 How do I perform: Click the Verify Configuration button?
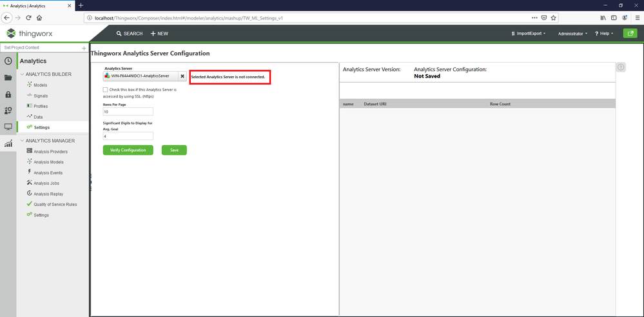pyautogui.click(x=128, y=150)
